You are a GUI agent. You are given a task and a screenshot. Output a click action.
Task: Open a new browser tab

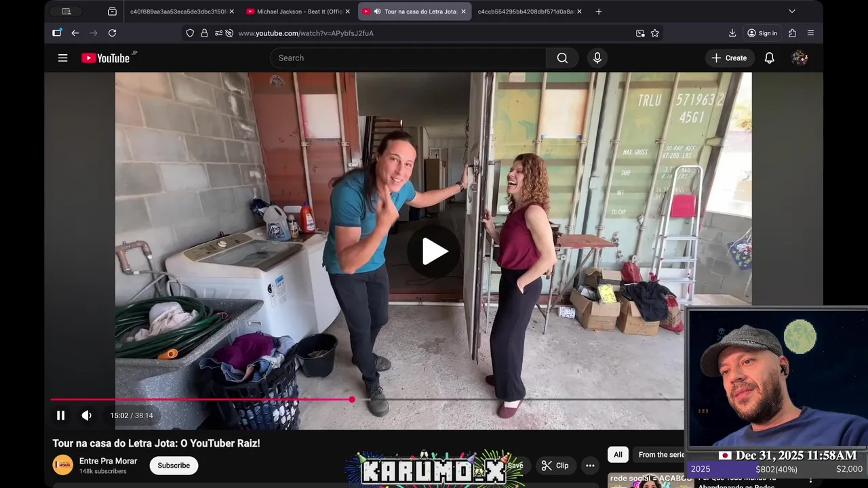click(x=598, y=12)
